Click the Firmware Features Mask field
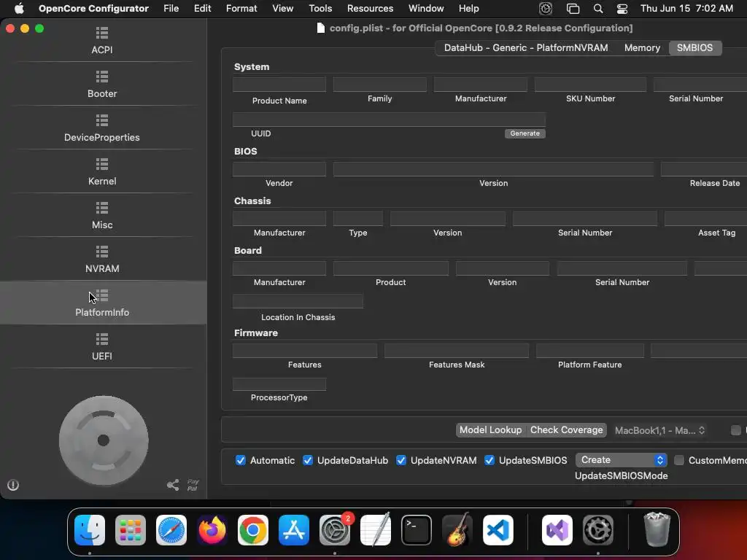Image resolution: width=747 pixels, height=560 pixels. coord(457,351)
